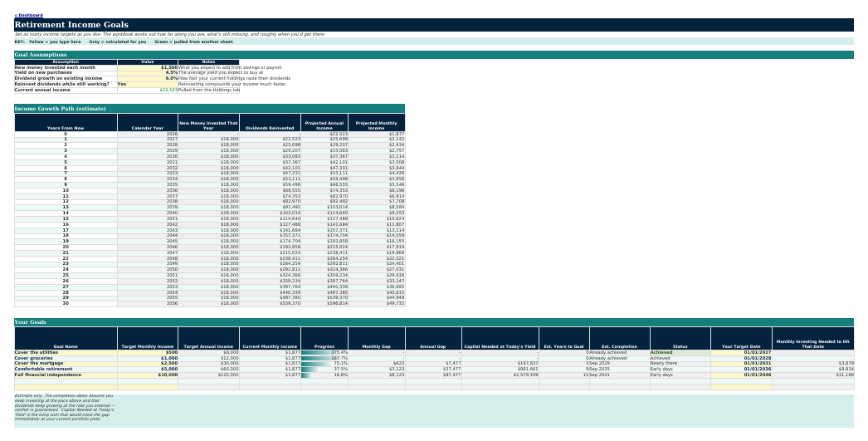Select the Sep 2041 est. completion

[x=619, y=375]
